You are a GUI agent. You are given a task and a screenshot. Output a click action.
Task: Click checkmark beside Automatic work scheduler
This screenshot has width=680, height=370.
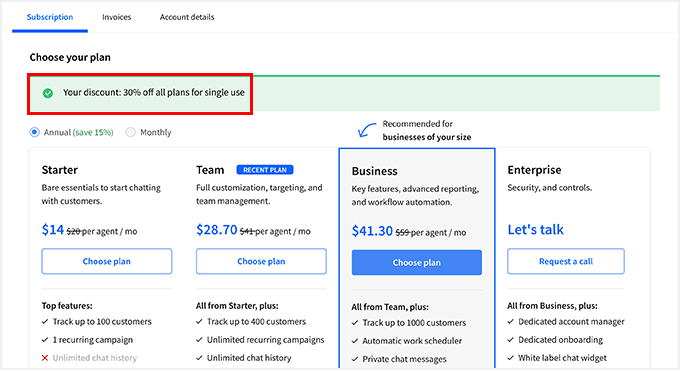355,341
